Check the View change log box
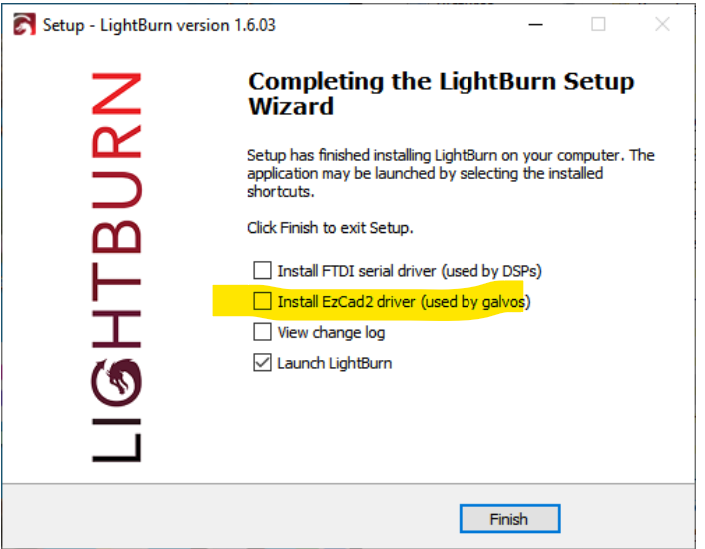Screen dimensions: 705x549 click(262, 332)
